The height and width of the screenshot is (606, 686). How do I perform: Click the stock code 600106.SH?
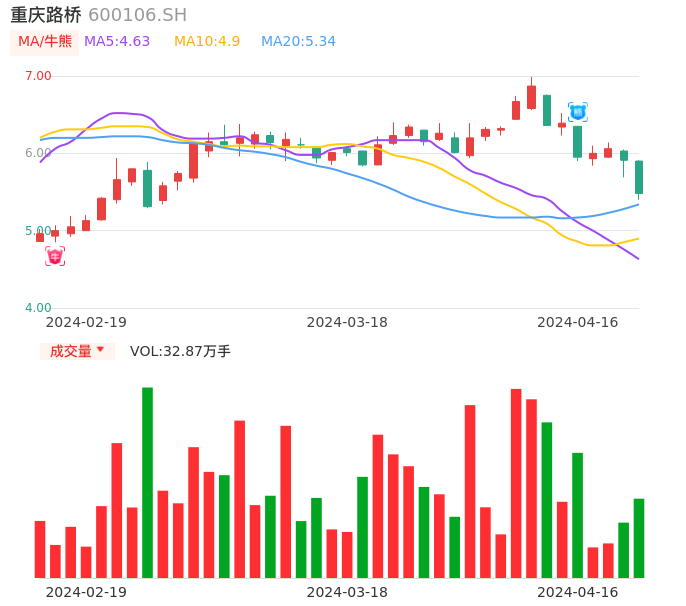pyautogui.click(x=138, y=15)
